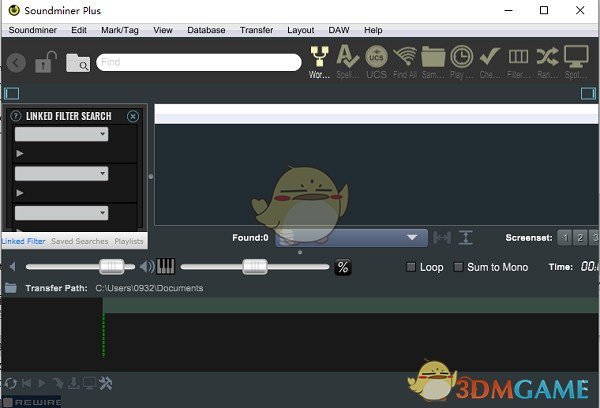Image resolution: width=600 pixels, height=408 pixels.
Task: Toggle the ReWire checkbox
Action: (x=8, y=402)
